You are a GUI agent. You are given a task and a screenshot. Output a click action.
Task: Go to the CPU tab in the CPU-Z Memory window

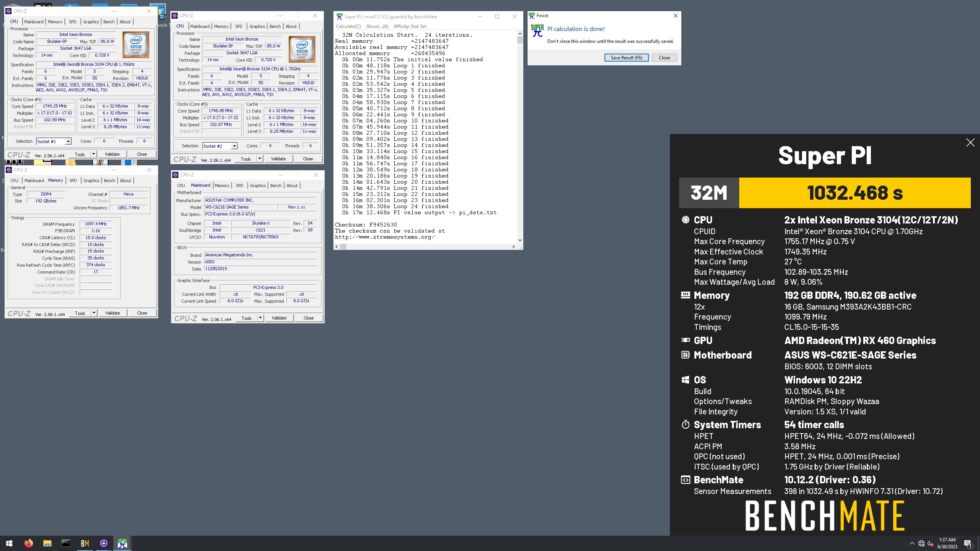[15, 181]
